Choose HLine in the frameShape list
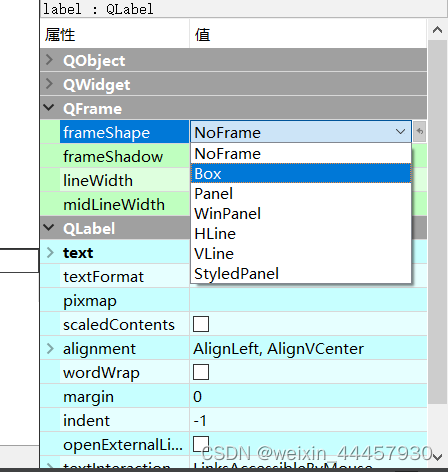 pyautogui.click(x=301, y=234)
